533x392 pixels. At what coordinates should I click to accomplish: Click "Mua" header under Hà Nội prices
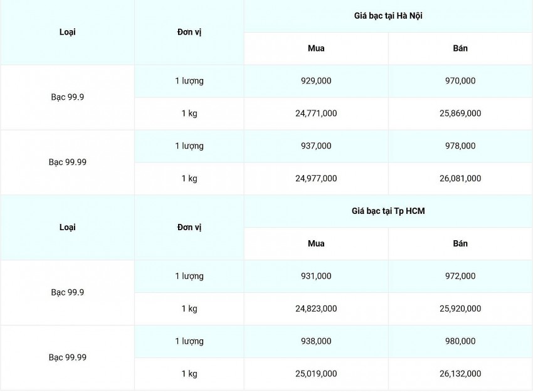coord(316,48)
